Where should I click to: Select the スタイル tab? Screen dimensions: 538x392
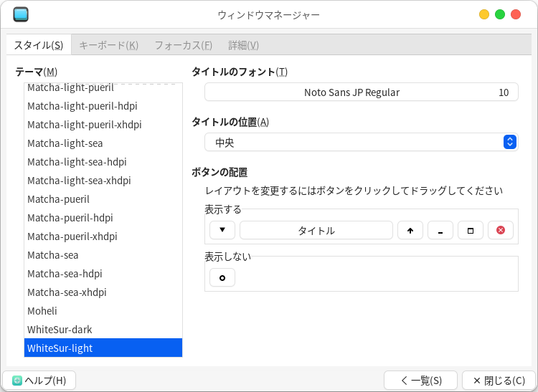point(39,45)
